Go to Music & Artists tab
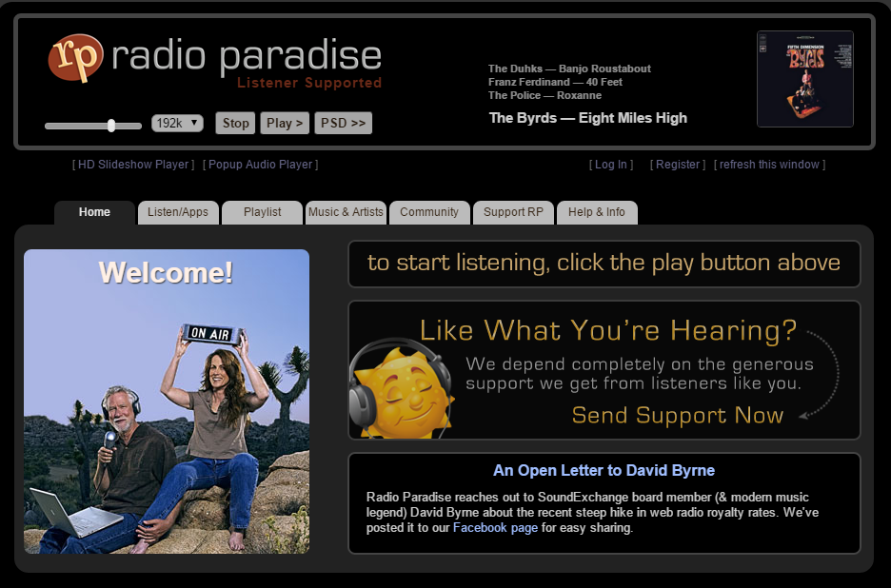This screenshot has height=588, width=891. pyautogui.click(x=346, y=212)
